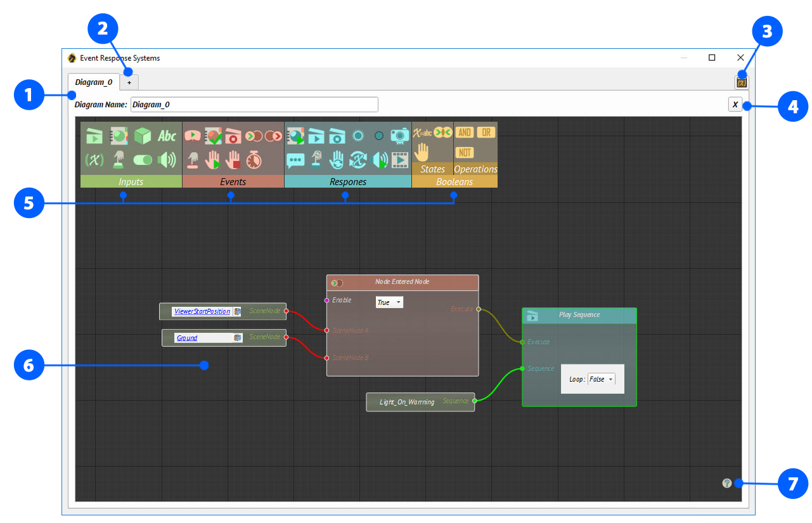Click into the Diagram Name field
This screenshot has width=812, height=523.
pyautogui.click(x=254, y=105)
